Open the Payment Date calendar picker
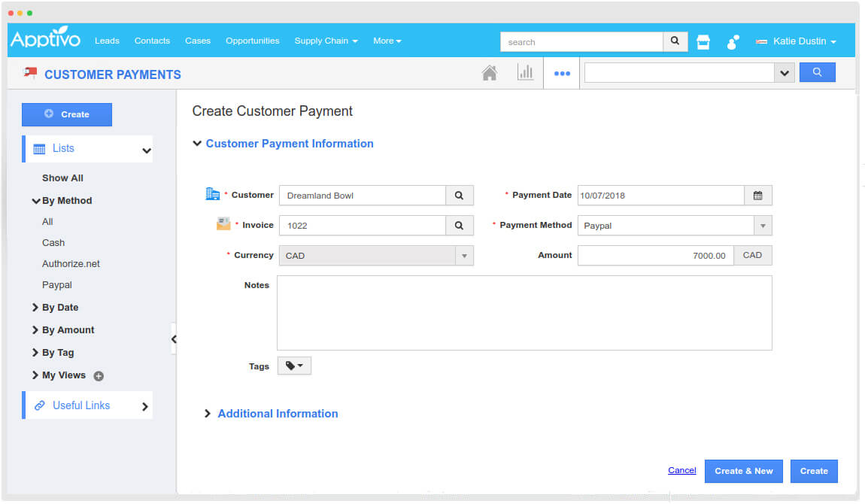The height and width of the screenshot is (504, 865). [758, 195]
